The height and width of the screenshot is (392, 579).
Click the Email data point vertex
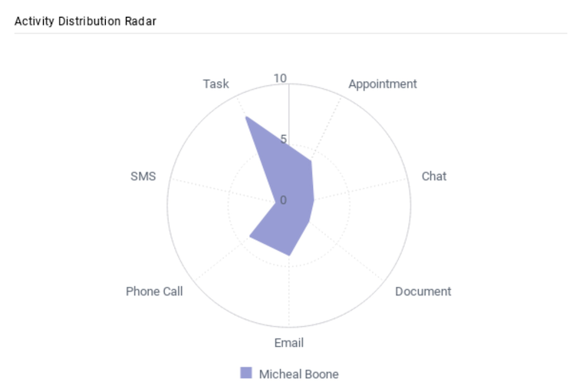pyautogui.click(x=289, y=255)
